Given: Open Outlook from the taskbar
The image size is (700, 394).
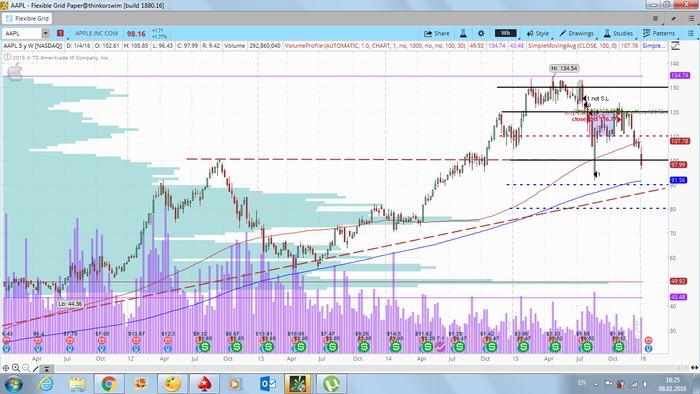Looking at the screenshot, I should [268, 383].
